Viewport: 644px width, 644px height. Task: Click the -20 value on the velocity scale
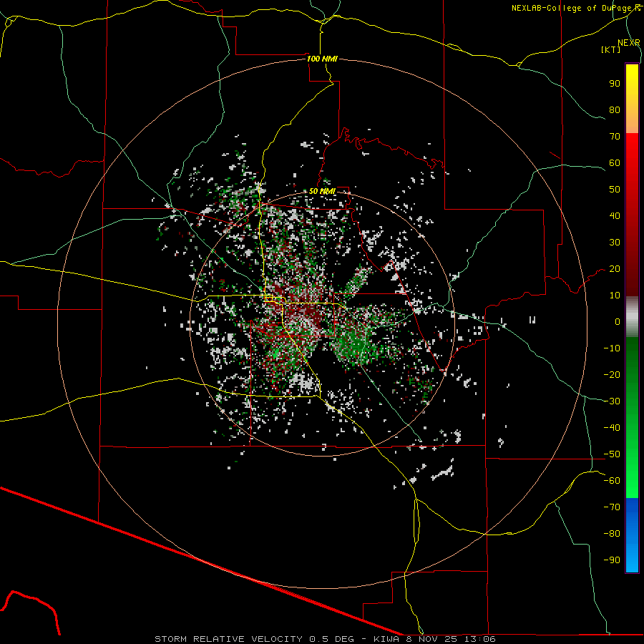pyautogui.click(x=612, y=375)
